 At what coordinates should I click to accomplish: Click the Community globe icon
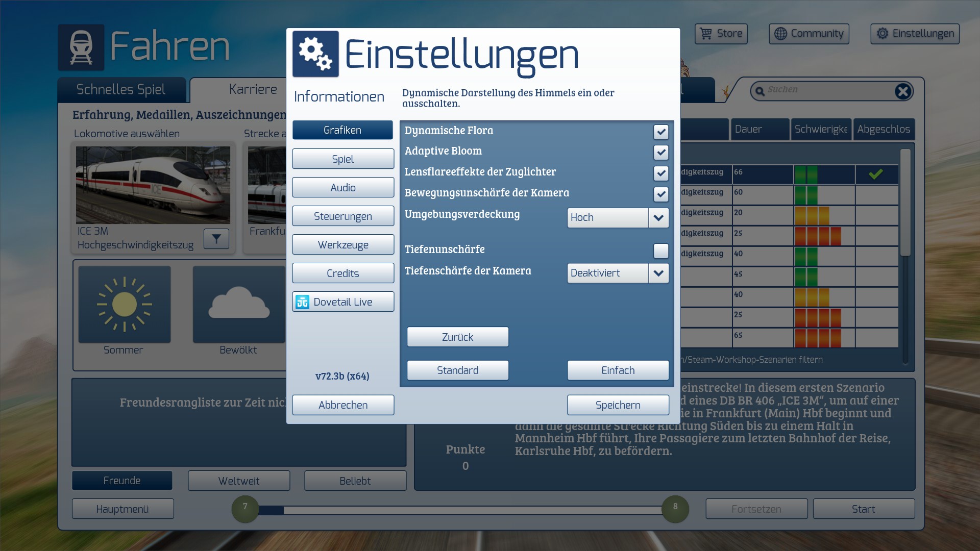click(780, 34)
